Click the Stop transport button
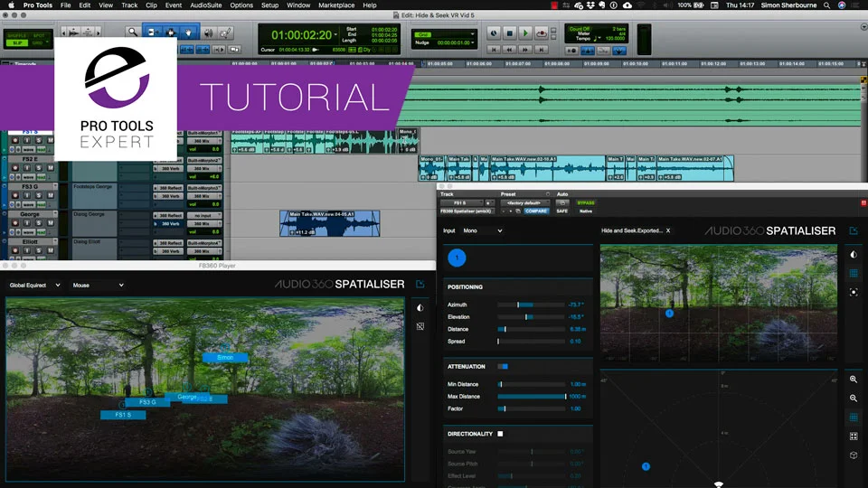This screenshot has width=868, height=488. (509, 33)
